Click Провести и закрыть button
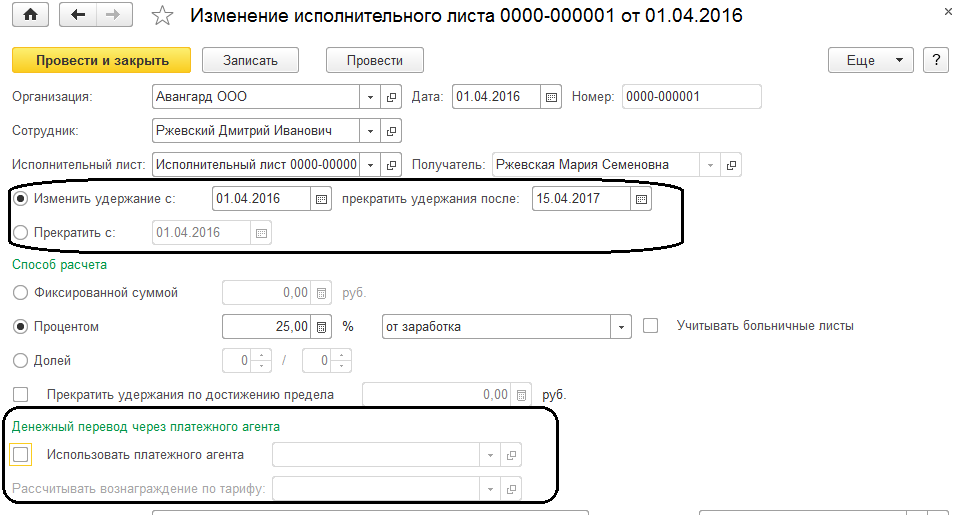Viewport: 966px width, 515px height. [102, 60]
